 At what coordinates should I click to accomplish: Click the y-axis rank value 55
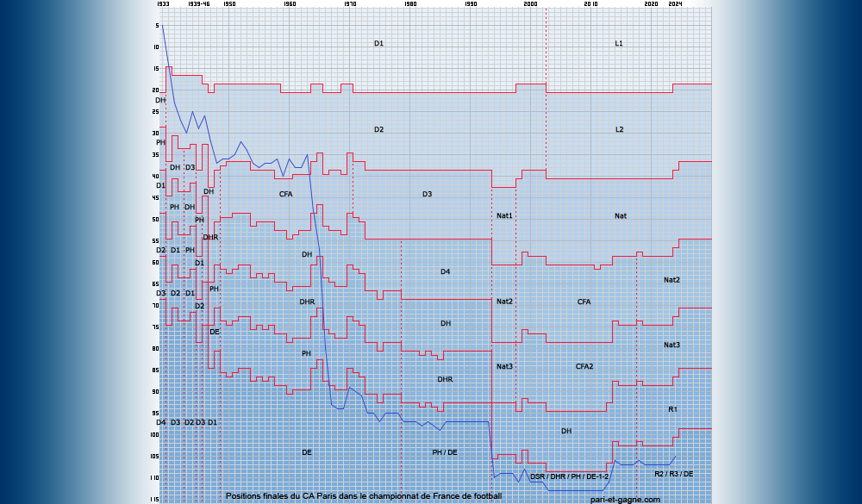click(x=155, y=240)
